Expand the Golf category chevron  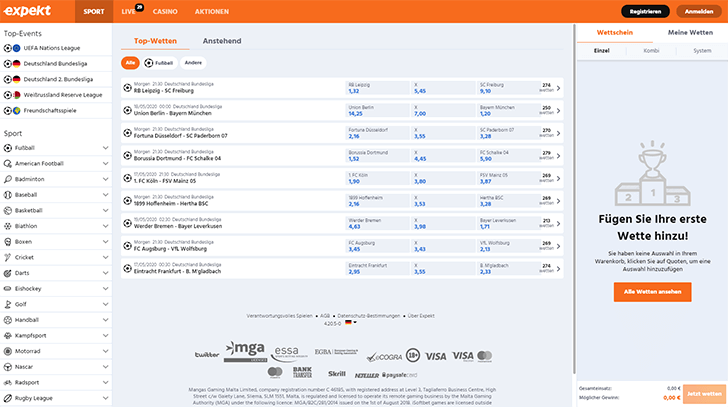pos(105,304)
